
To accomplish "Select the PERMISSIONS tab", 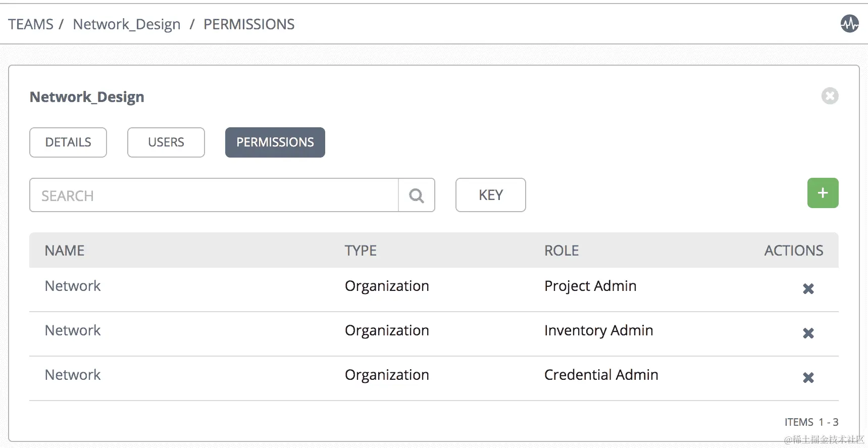I will (x=275, y=142).
